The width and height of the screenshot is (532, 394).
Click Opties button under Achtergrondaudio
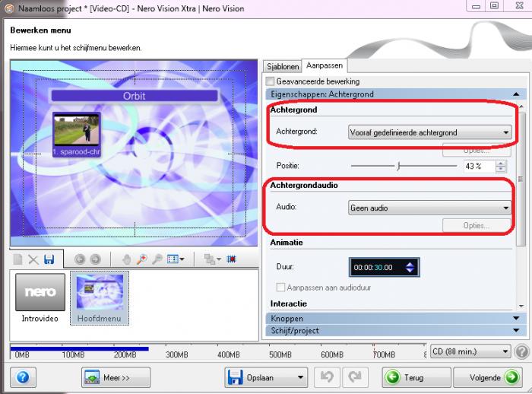477,226
